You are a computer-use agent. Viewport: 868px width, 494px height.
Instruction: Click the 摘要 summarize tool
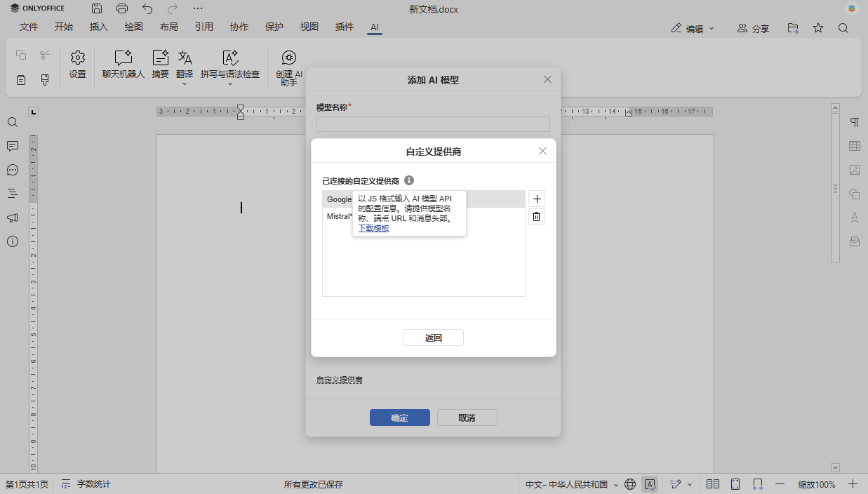point(161,64)
